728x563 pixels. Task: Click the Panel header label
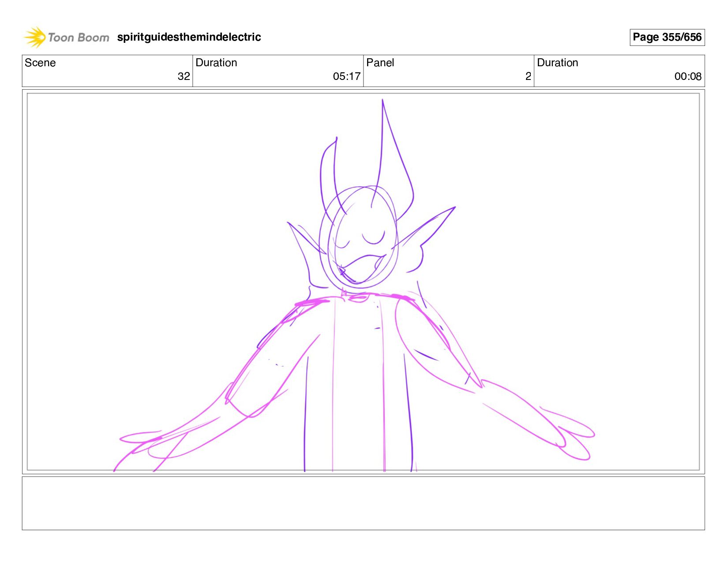click(380, 63)
